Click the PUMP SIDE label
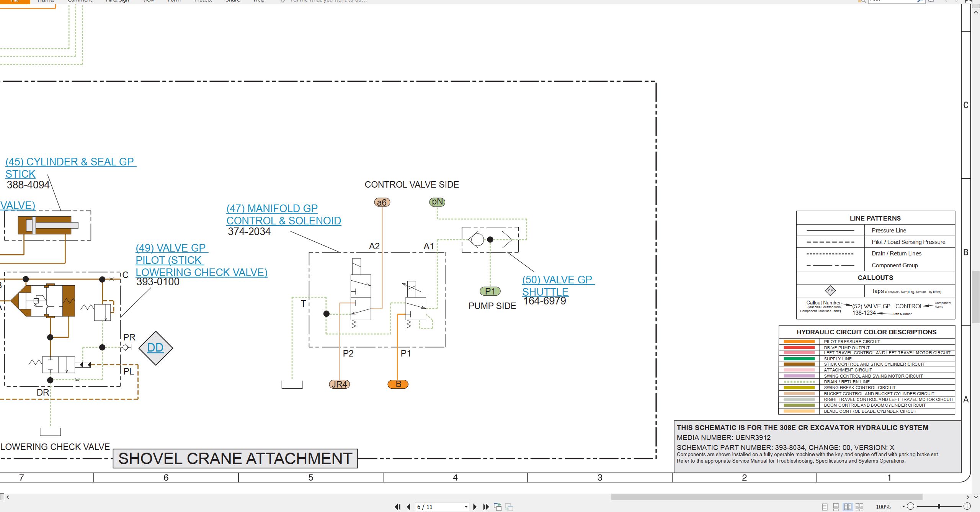 pyautogui.click(x=492, y=306)
